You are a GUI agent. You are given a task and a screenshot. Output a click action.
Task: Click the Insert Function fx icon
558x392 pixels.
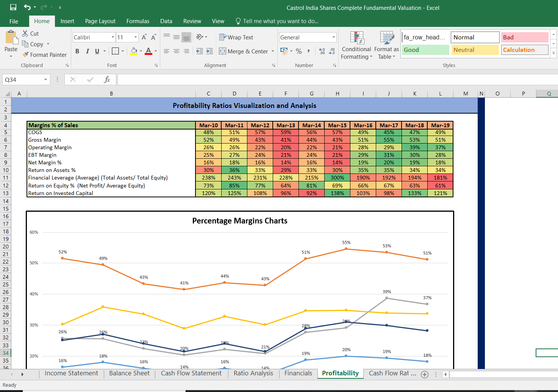tap(107, 80)
